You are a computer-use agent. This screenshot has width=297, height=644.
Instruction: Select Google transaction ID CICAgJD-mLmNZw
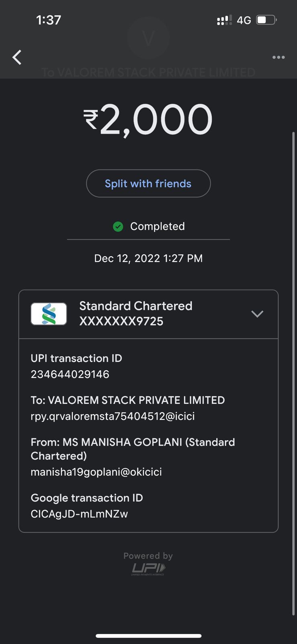pos(79,514)
